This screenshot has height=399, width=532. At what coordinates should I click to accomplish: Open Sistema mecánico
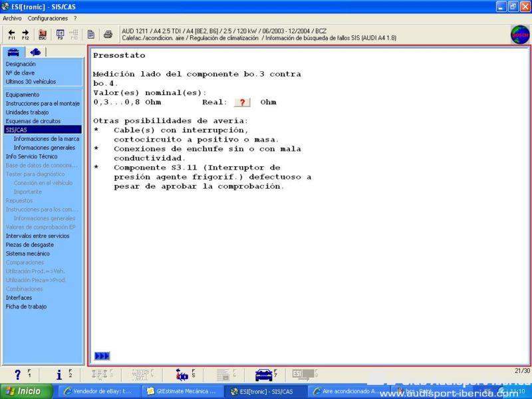[x=27, y=253]
